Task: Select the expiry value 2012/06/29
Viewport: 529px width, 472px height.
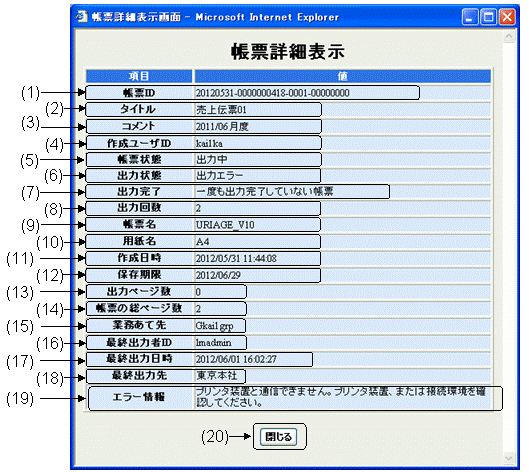Action: click(x=218, y=275)
